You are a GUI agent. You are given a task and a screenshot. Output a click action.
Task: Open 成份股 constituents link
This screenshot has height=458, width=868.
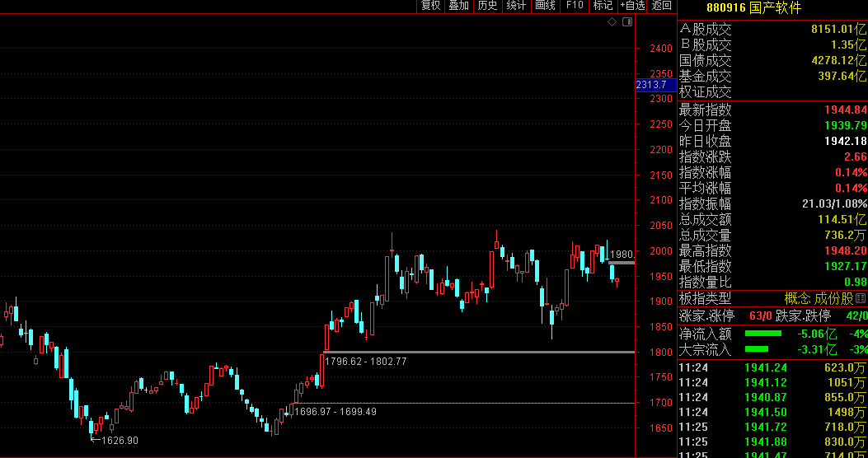click(834, 299)
